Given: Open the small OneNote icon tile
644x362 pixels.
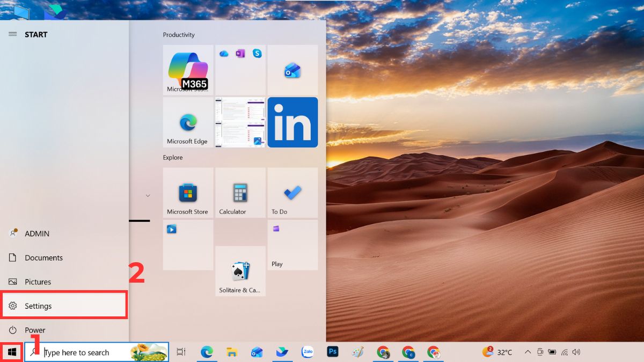Looking at the screenshot, I should 240,53.
